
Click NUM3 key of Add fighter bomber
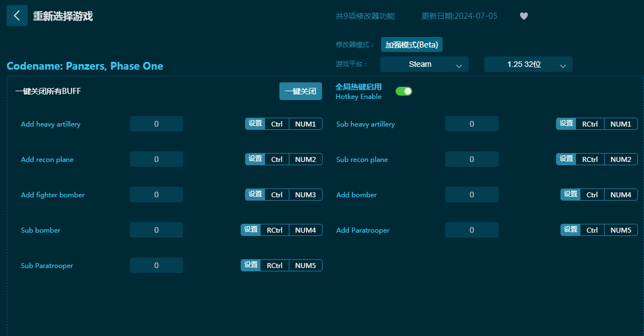click(305, 195)
